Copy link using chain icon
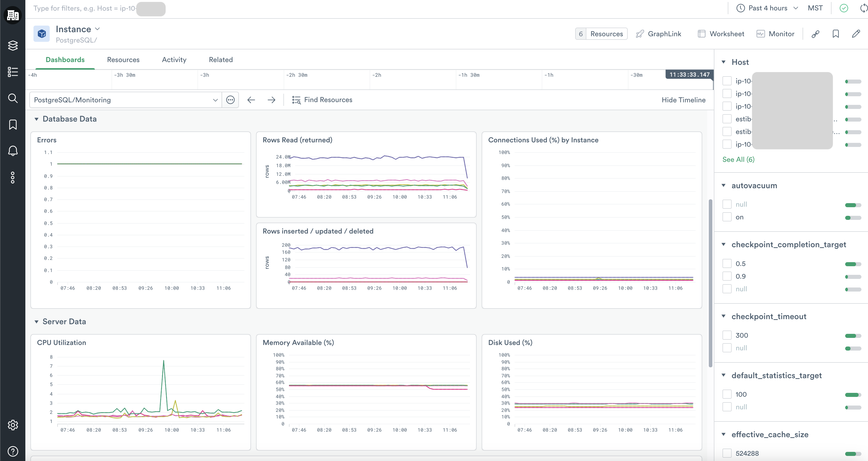The image size is (868, 461). click(816, 34)
